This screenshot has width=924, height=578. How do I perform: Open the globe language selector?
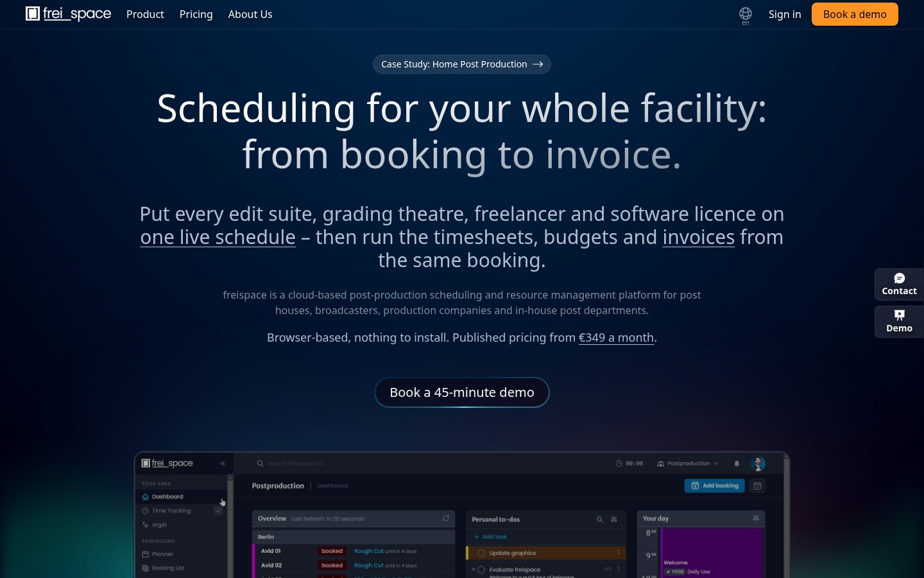tap(745, 15)
